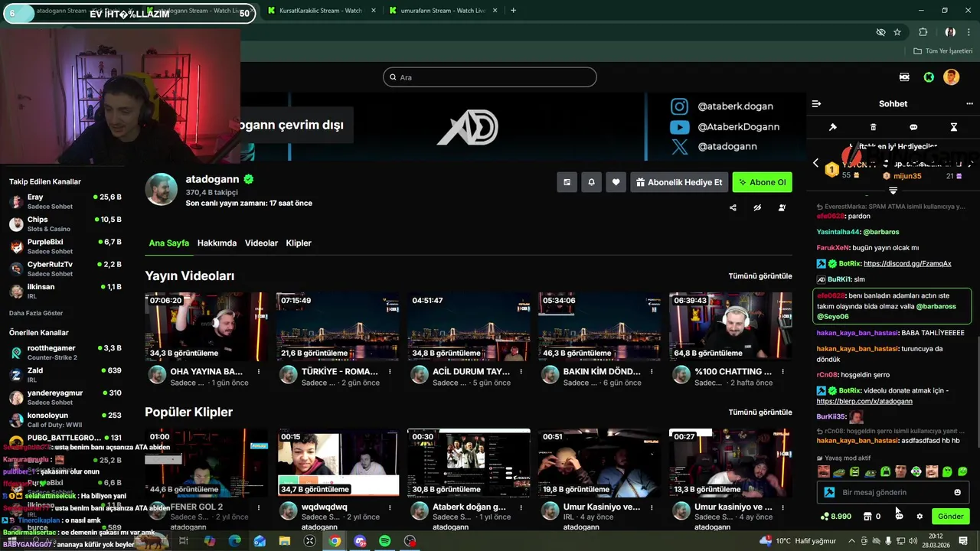Open Instagram @ataberk.dogan link
This screenshot has height=551, width=980.
[724, 106]
